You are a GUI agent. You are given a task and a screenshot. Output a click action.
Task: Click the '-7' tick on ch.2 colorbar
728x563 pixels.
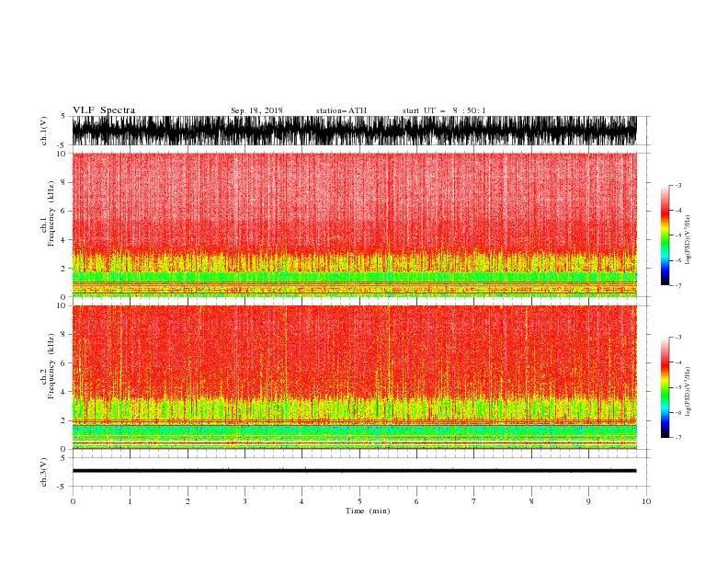click(x=678, y=437)
